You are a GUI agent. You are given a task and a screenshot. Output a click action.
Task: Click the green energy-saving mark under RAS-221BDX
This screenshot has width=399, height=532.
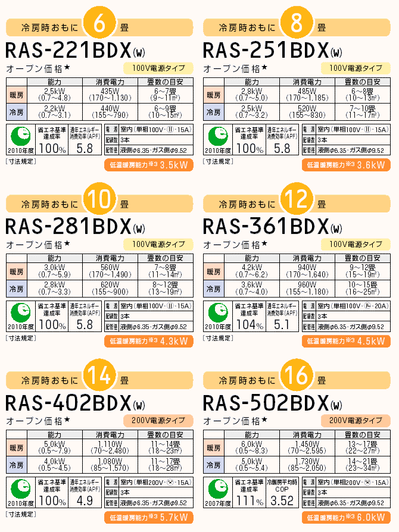[21, 136]
